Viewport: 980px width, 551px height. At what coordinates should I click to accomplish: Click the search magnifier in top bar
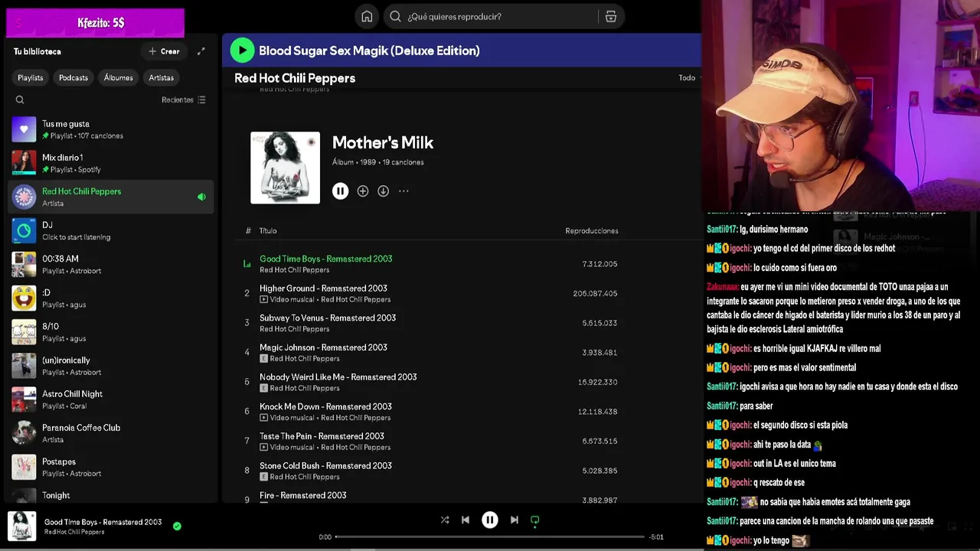pos(395,17)
